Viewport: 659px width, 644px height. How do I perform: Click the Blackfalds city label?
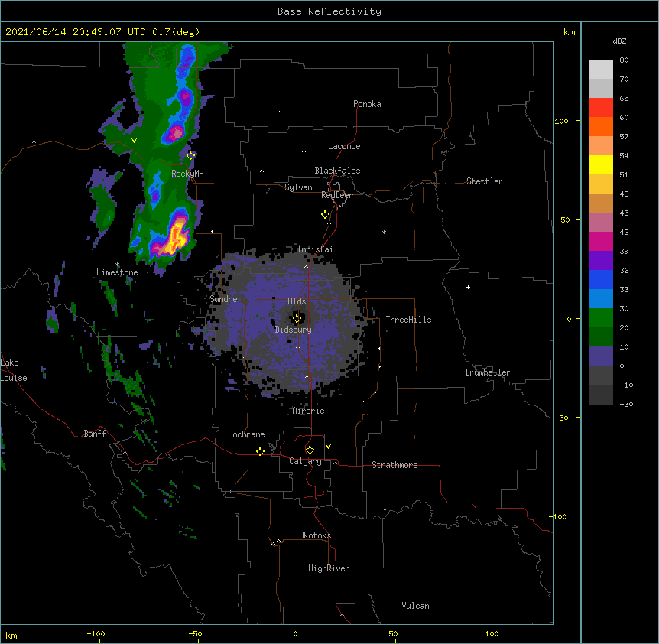point(337,171)
